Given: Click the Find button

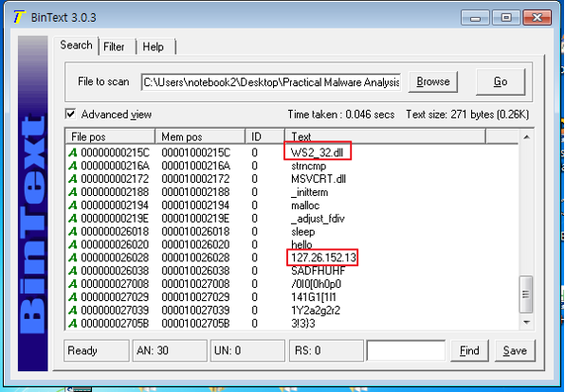Looking at the screenshot, I should click(469, 350).
